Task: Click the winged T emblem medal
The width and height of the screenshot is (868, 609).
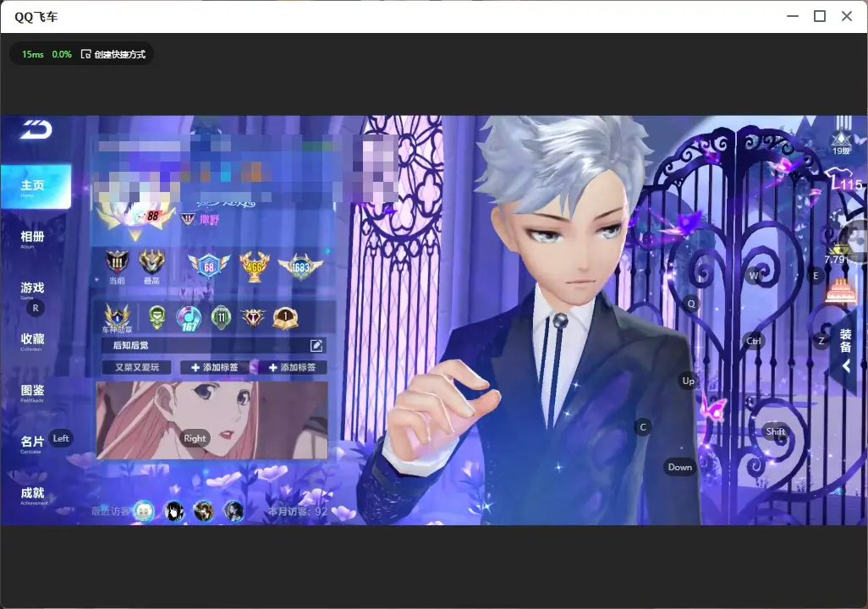Action: click(x=253, y=317)
